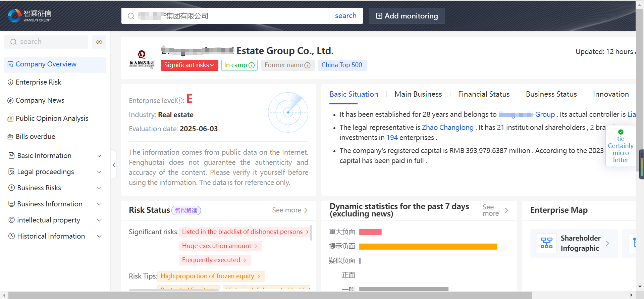Click the Business Information icon
The height and width of the screenshot is (299, 644).
tap(11, 204)
